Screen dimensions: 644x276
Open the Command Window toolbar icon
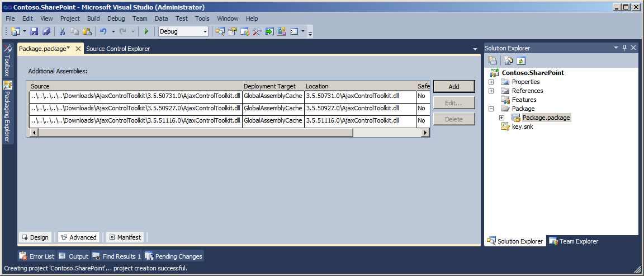click(x=294, y=31)
